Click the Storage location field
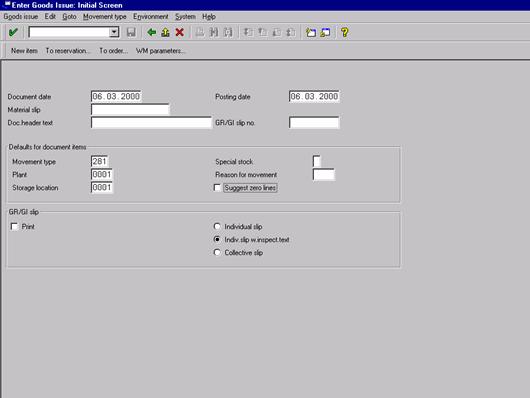This screenshot has width=530, height=398. (x=102, y=187)
